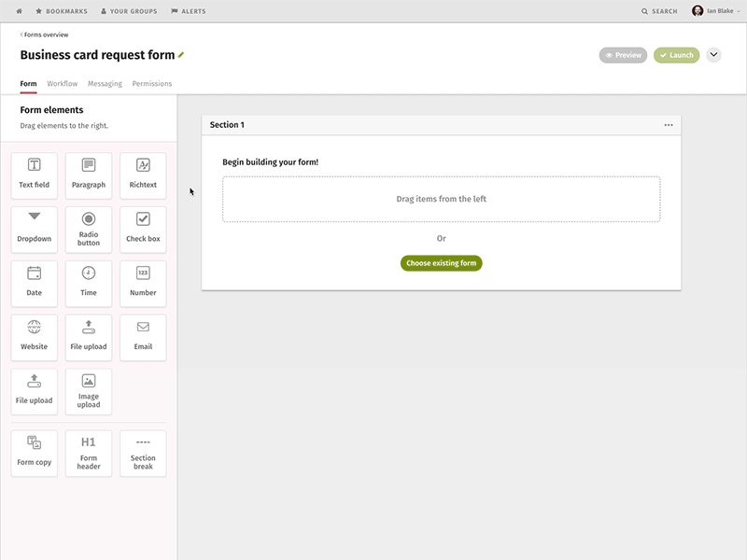Choose the Date element

click(34, 284)
